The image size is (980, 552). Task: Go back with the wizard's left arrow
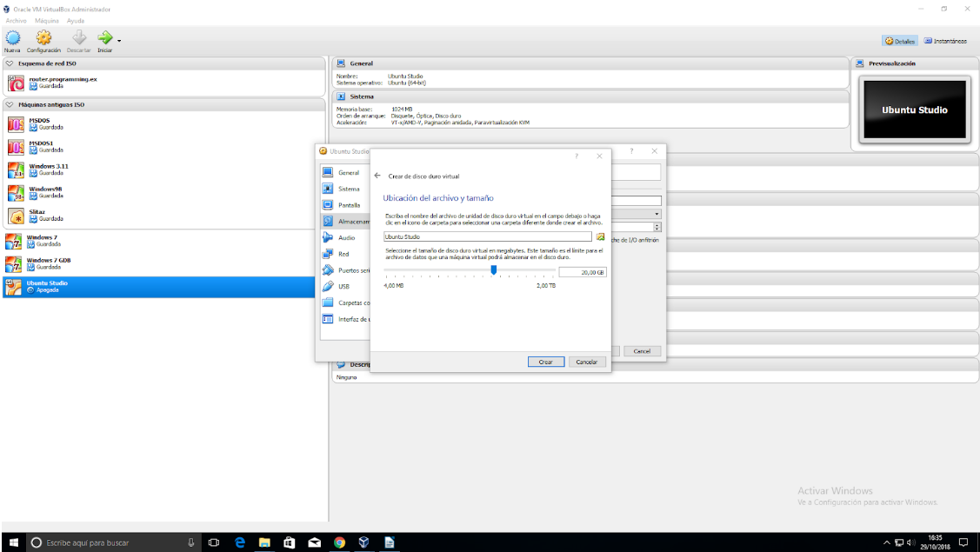pos(377,176)
